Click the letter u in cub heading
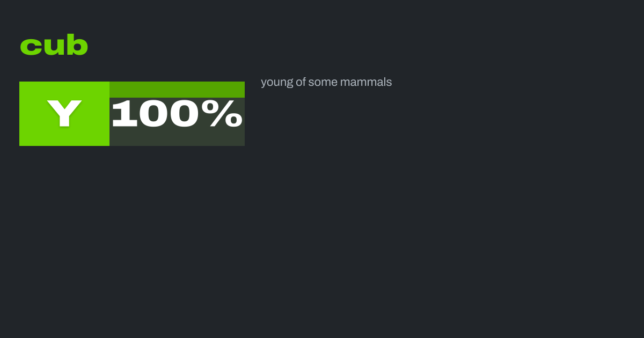 [x=54, y=47]
